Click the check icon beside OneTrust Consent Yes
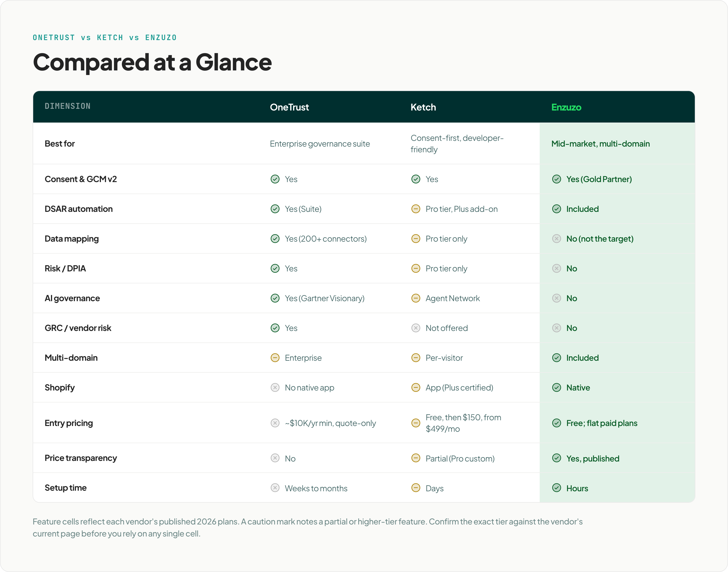 click(x=275, y=179)
